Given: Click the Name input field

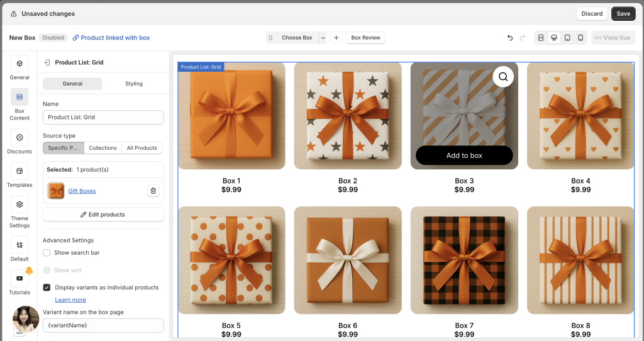Looking at the screenshot, I should 103,117.
